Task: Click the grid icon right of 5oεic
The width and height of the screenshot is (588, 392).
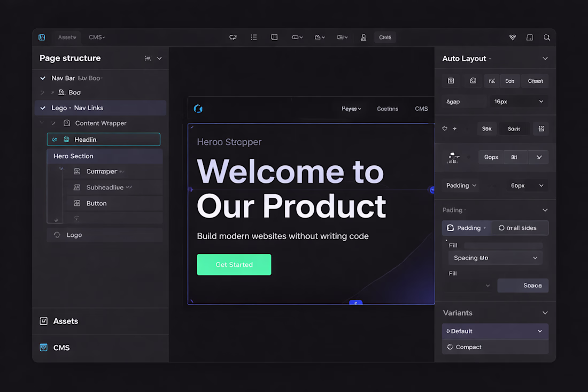Action: [x=541, y=129]
